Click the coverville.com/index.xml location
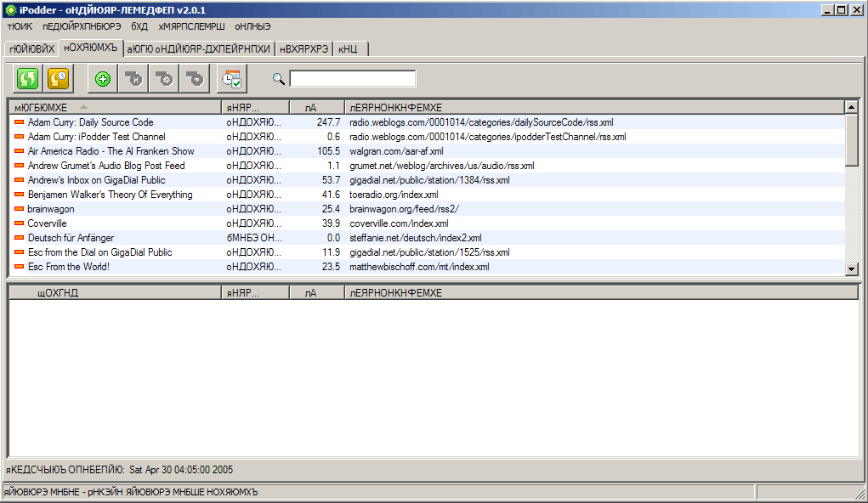The width and height of the screenshot is (868, 503). point(399,223)
